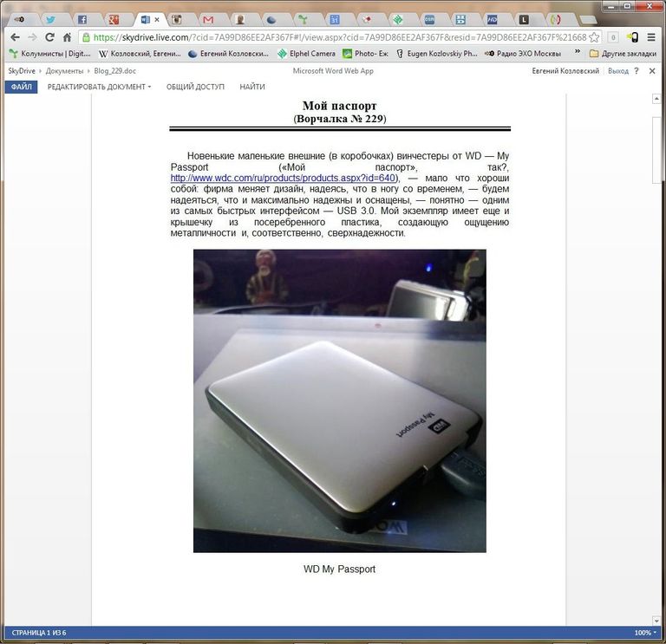
Task: Click НАЙТИ to search the document
Action: click(252, 87)
